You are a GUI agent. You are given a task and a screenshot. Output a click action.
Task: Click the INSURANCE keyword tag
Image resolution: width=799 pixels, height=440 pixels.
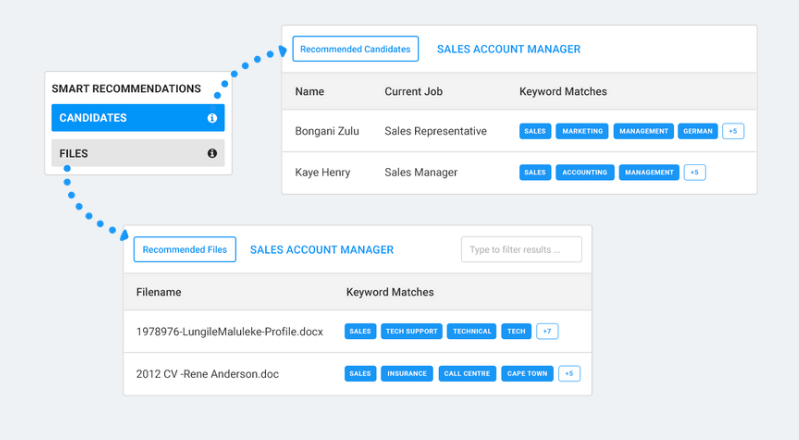[407, 374]
